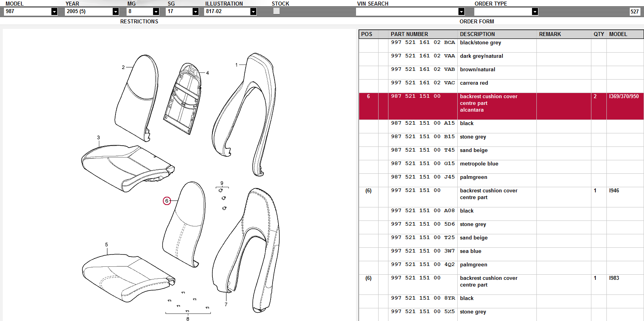Select callout number 7 in the illustration
The image size is (644, 321).
[226, 304]
